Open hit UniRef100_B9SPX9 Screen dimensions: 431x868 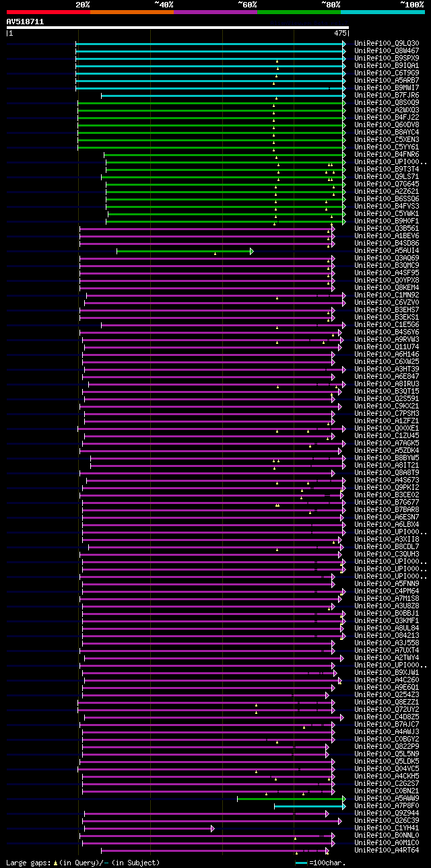(387, 59)
